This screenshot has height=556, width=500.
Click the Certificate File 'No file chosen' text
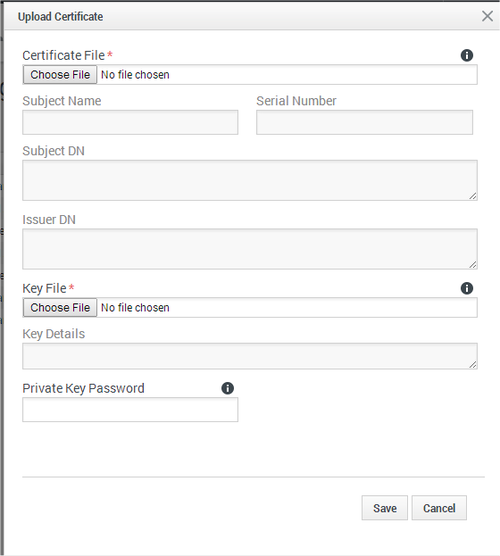(135, 75)
